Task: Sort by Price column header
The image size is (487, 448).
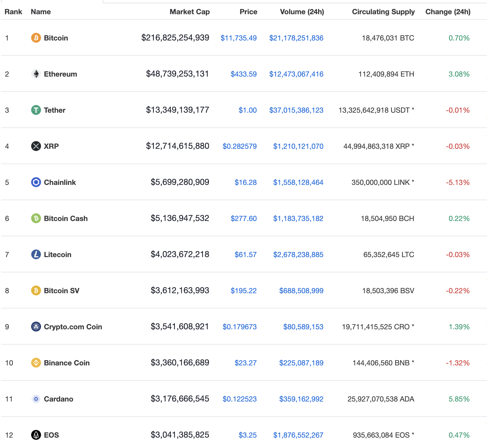Action: click(248, 12)
